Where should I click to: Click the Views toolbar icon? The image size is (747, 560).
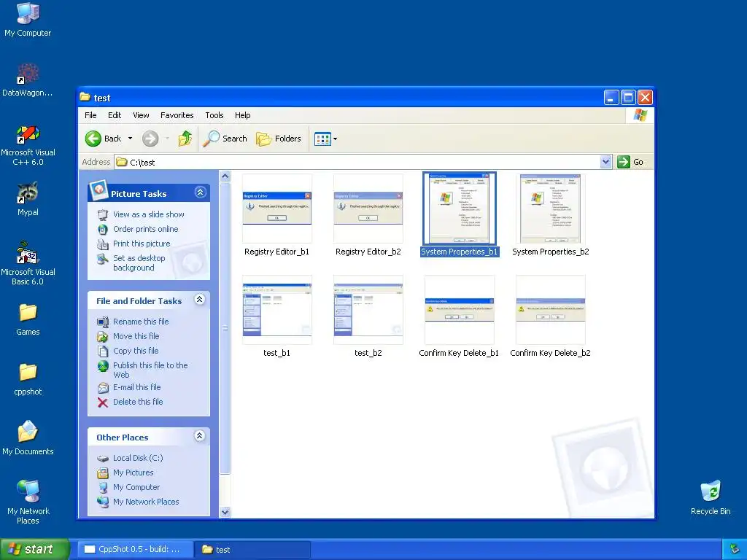click(322, 139)
